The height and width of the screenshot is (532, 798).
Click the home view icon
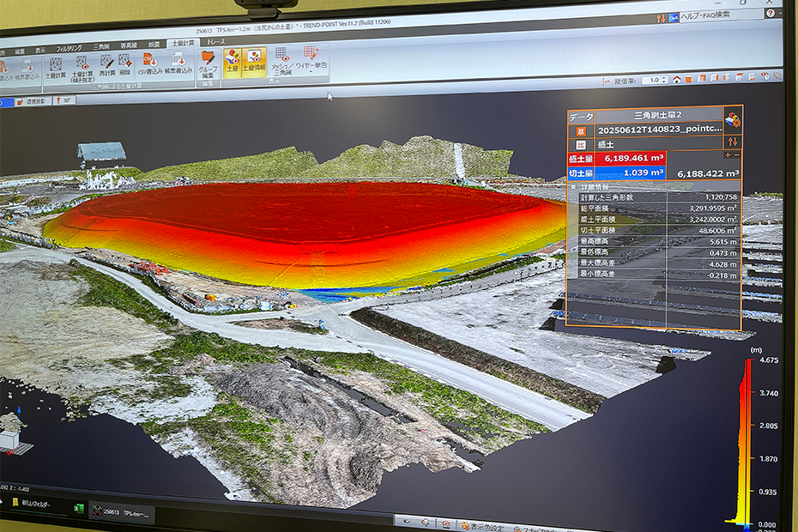[677, 79]
